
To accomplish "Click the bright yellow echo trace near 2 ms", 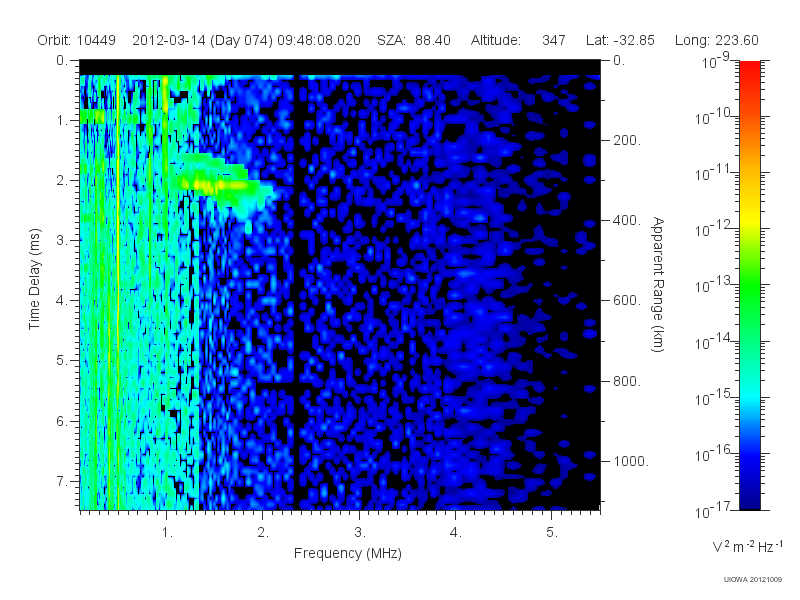I will point(217,185).
